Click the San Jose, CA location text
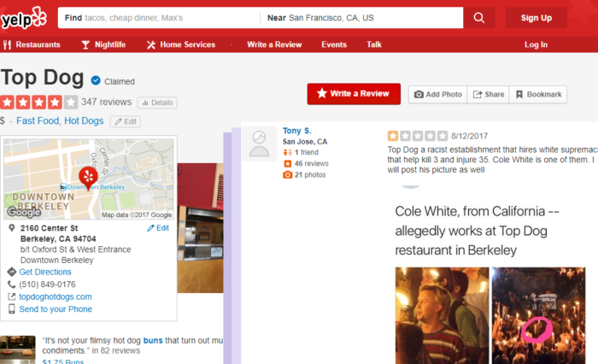This screenshot has height=364, width=598. [305, 142]
